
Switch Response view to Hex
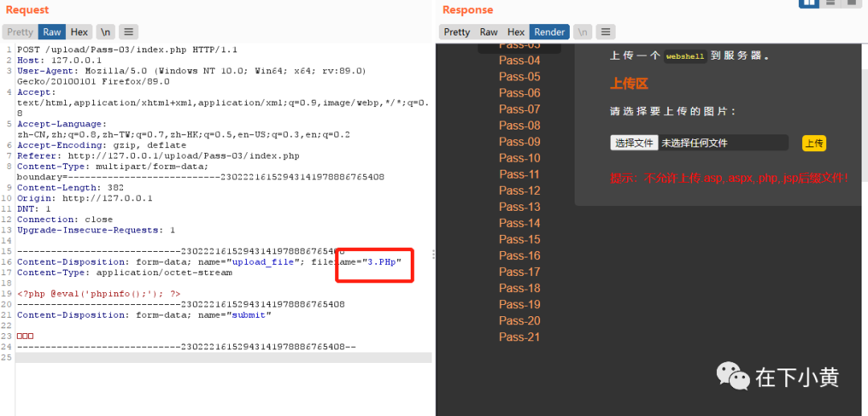pyautogui.click(x=516, y=32)
